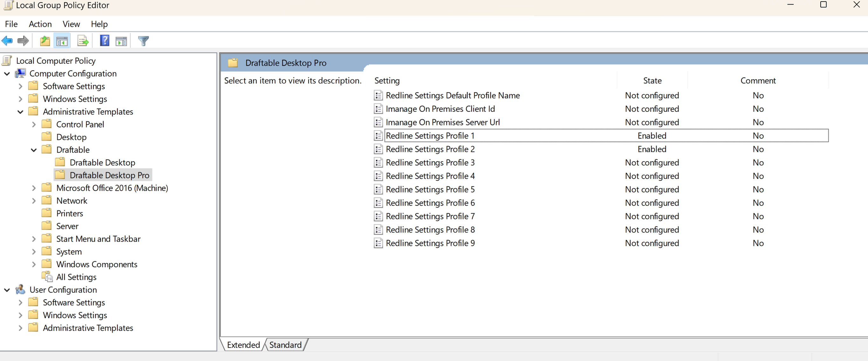
Task: Select Redline Settings Profile 7 setting
Action: 430,216
